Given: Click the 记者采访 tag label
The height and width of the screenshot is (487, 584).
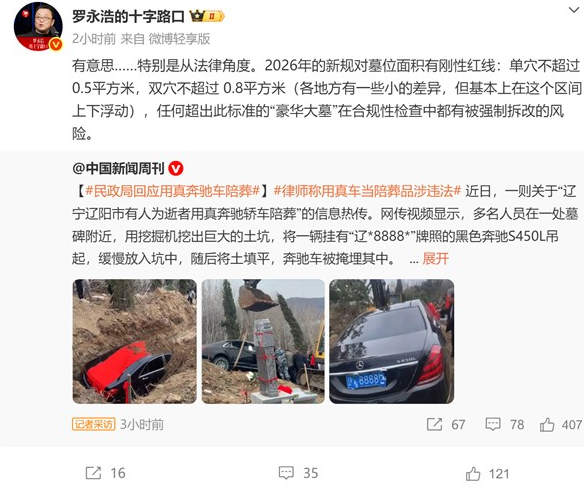Looking at the screenshot, I should pos(94,424).
